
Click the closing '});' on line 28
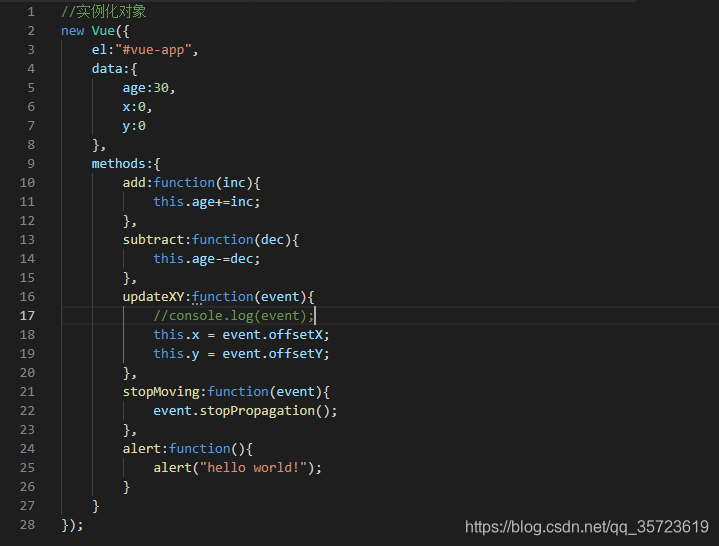[72, 525]
